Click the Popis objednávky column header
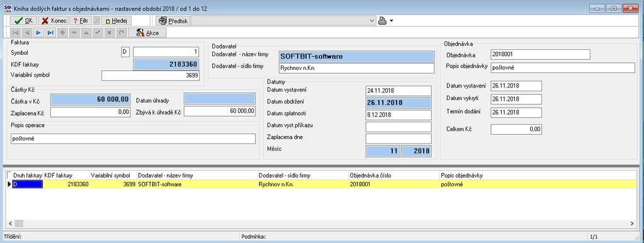This screenshot has height=243, width=644. (538, 175)
